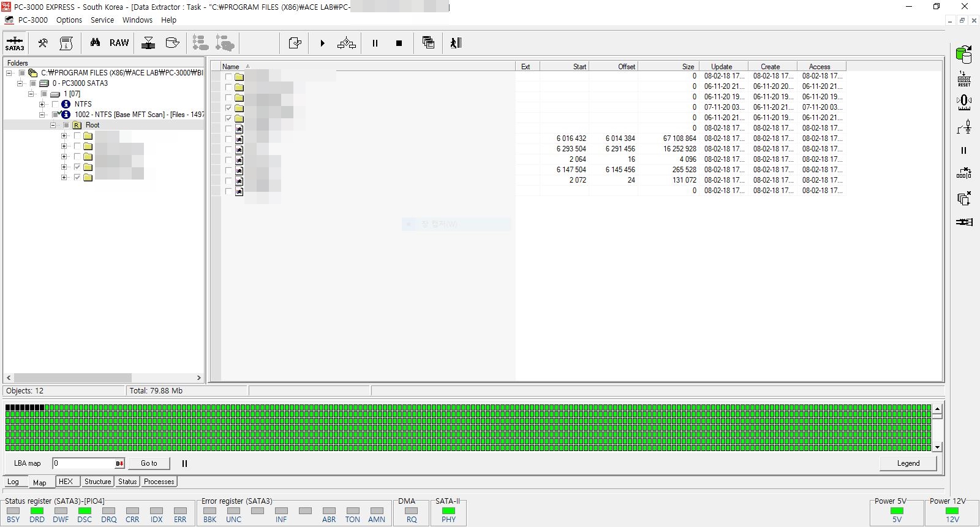The width and height of the screenshot is (980, 527).
Task: Expand the first folder under Root
Action: tap(64, 135)
